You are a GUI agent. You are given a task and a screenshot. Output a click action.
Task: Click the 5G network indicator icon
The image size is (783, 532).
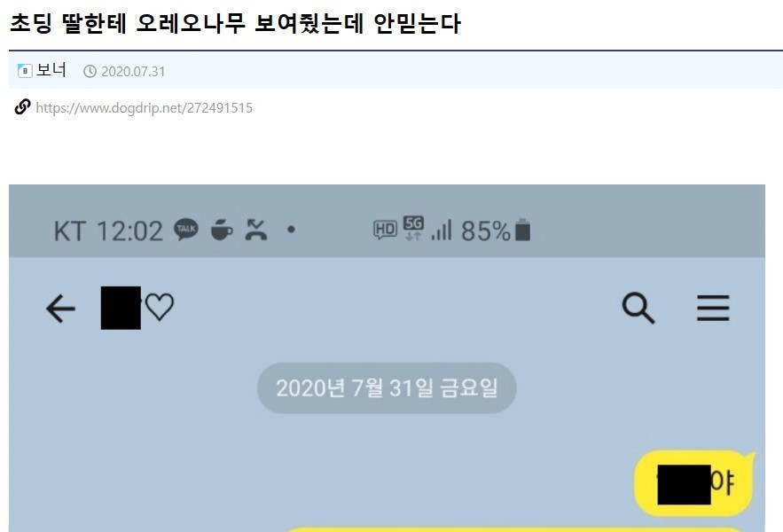413,228
